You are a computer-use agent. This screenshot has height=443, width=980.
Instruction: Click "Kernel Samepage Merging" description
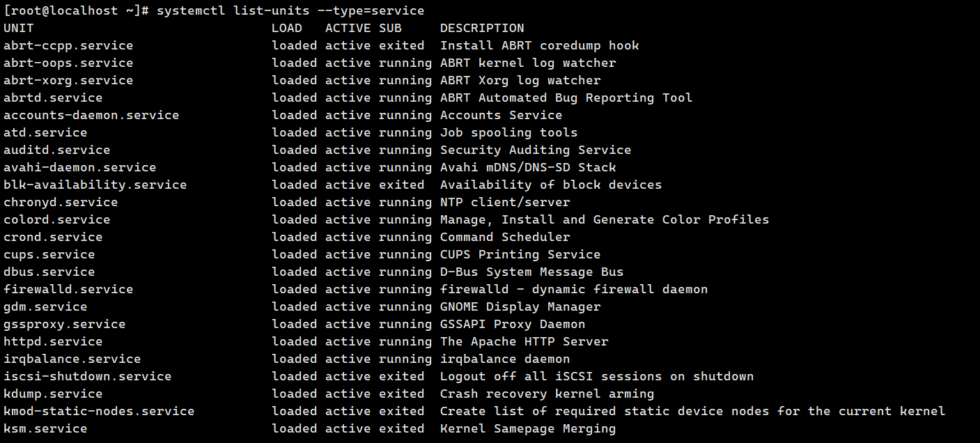[528, 428]
